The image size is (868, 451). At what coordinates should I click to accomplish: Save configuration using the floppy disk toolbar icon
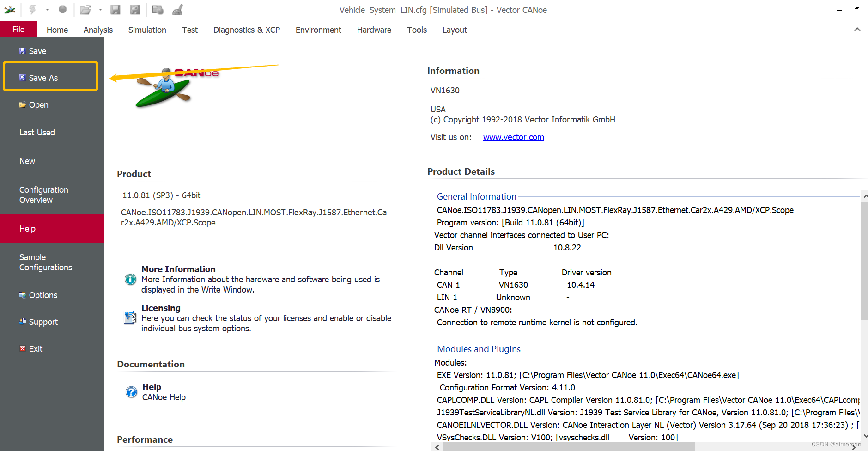coord(115,10)
